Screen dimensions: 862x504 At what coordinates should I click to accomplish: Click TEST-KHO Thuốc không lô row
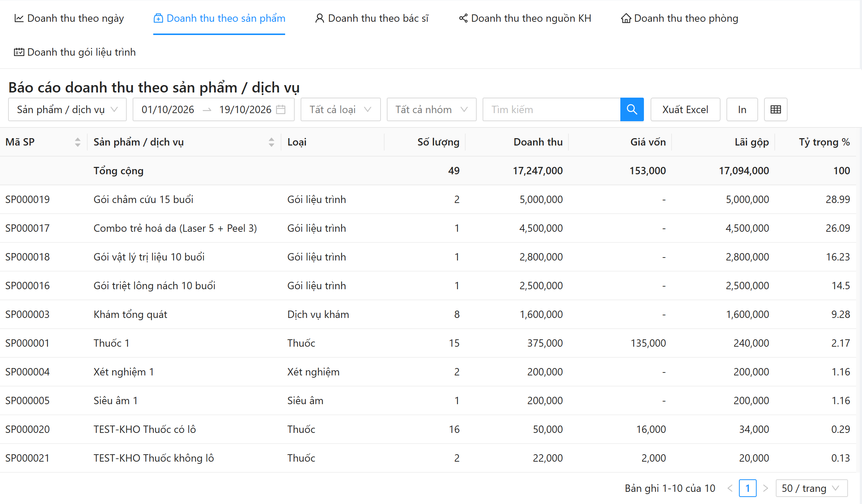click(x=154, y=458)
